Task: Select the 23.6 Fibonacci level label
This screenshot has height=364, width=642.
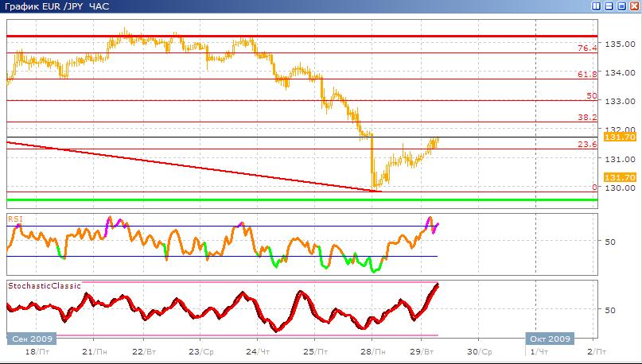Action: coord(586,145)
